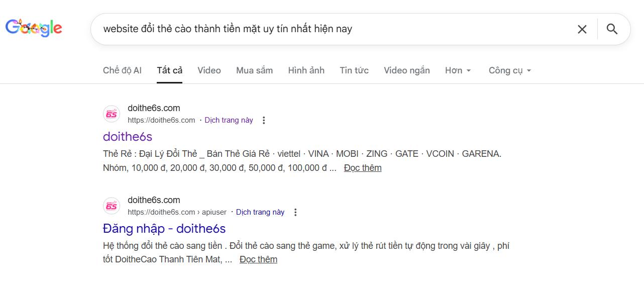This screenshot has height=284, width=644.
Task: Click doithe6s favicon in Đăng nhập result
Action: 112,206
